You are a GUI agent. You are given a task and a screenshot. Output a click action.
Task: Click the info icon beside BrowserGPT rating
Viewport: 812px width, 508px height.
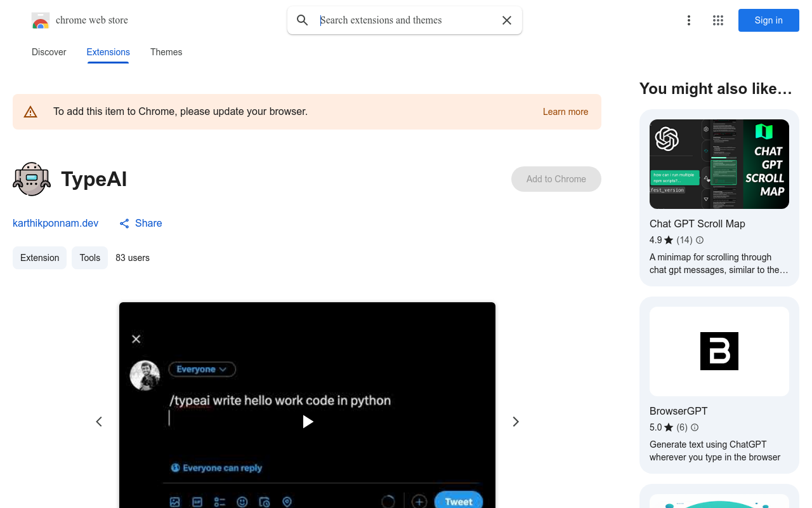(695, 427)
